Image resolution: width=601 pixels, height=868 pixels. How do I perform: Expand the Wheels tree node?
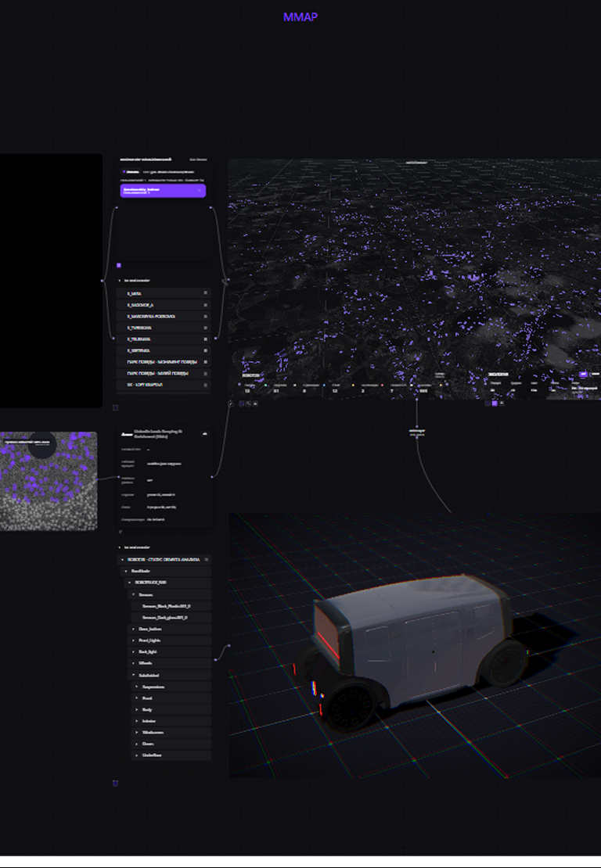coord(134,663)
